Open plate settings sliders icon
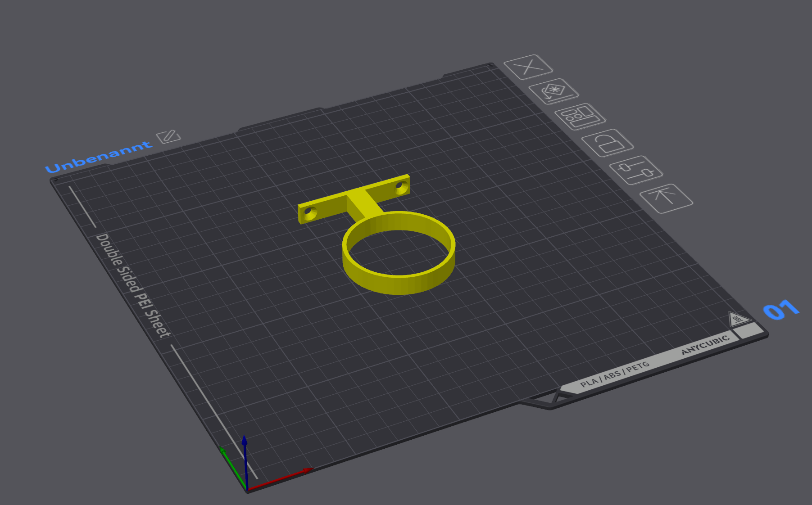Viewport: 812px width, 505px height. pyautogui.click(x=636, y=170)
